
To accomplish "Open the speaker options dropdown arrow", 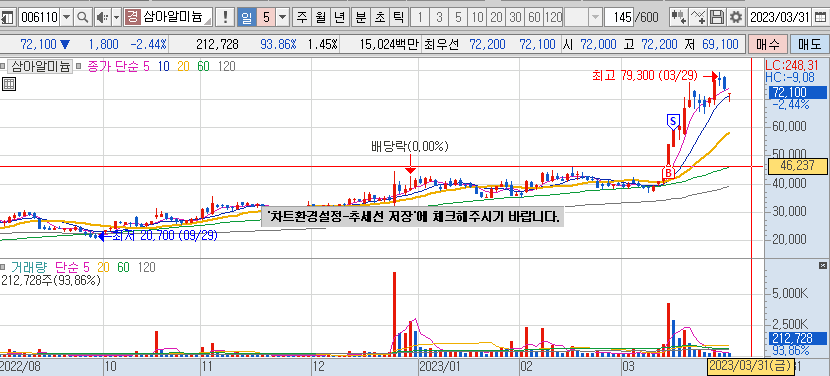I will (116, 17).
